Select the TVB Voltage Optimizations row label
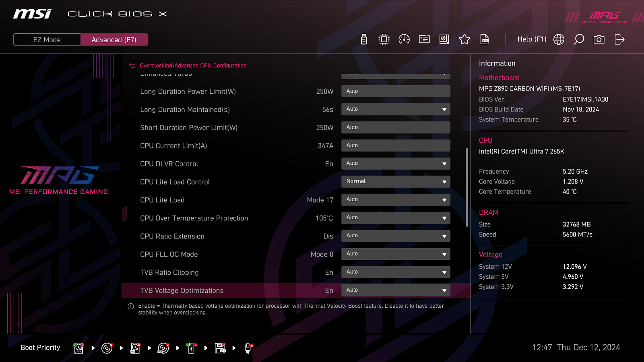Screen dimensions: 644x362 pos(182,291)
